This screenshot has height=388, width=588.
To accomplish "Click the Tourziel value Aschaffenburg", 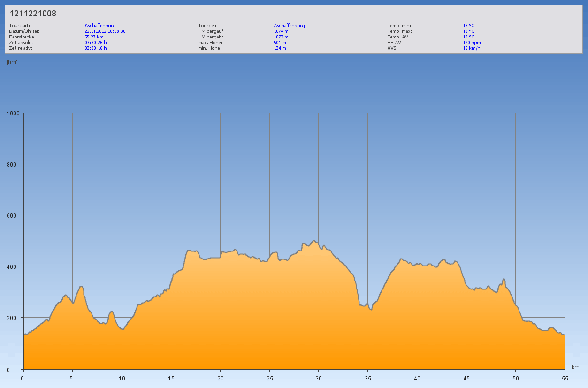I will [x=289, y=26].
